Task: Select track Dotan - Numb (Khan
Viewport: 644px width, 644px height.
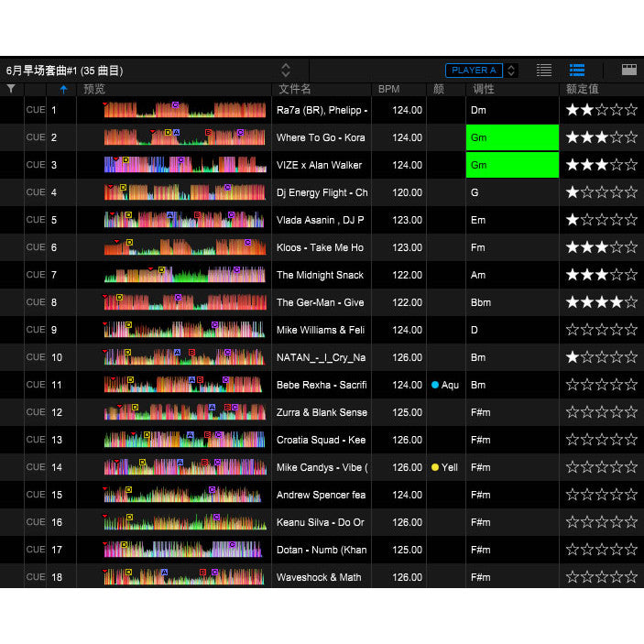Action: click(322, 550)
